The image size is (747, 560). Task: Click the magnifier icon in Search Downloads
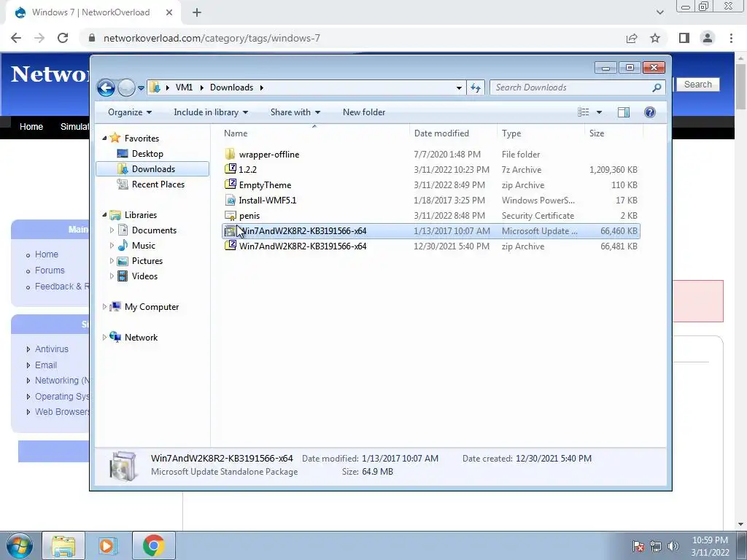coord(657,87)
